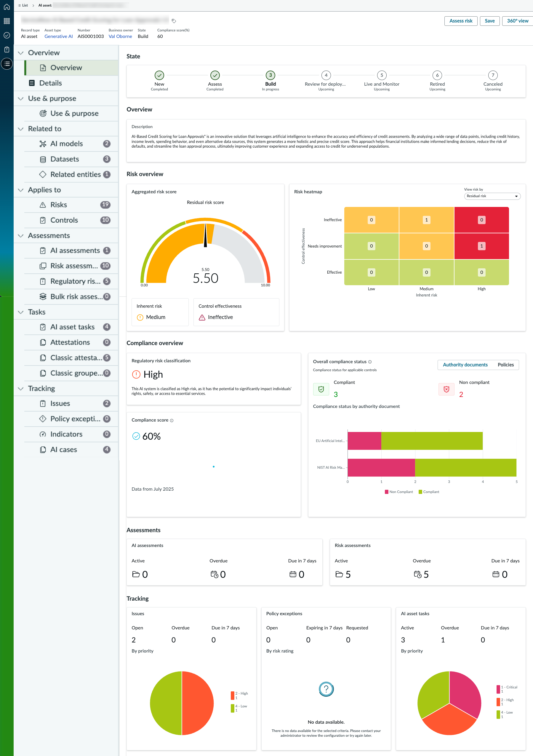
Task: Open the apps grid icon in left rail
Action: tap(7, 21)
